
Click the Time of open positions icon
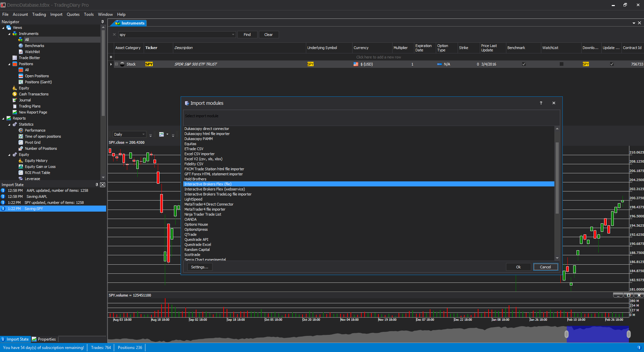[21, 136]
